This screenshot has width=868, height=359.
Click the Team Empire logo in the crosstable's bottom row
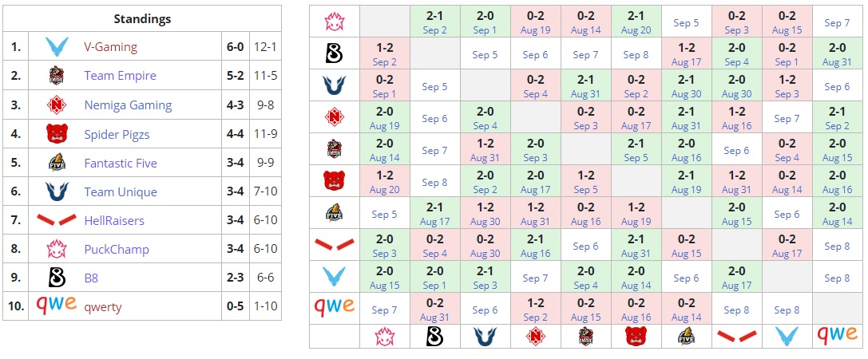(x=585, y=337)
